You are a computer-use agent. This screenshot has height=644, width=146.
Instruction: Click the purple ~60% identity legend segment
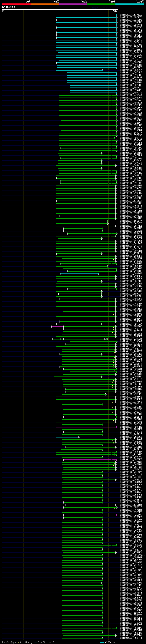tap(73, 4)
